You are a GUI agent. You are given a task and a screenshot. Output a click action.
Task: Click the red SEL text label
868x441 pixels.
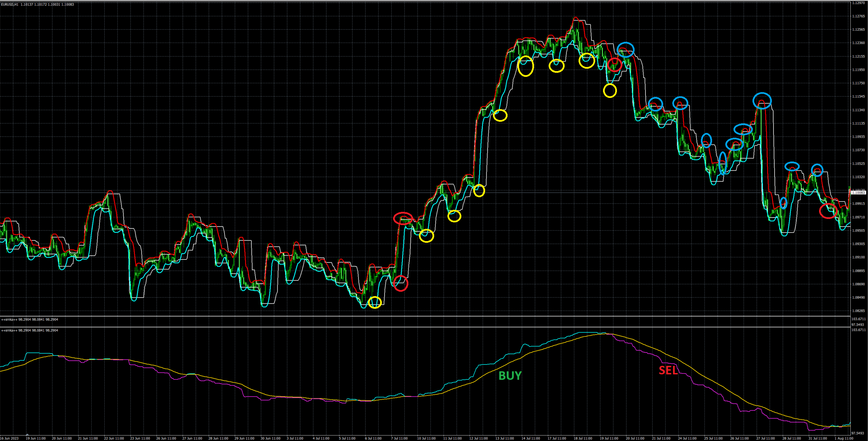tap(668, 370)
